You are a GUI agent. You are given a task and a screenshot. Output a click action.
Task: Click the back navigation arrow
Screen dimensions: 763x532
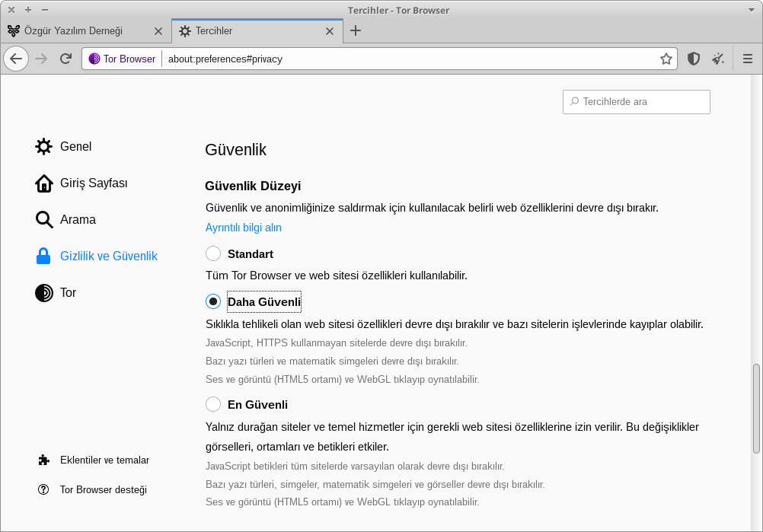click(16, 59)
